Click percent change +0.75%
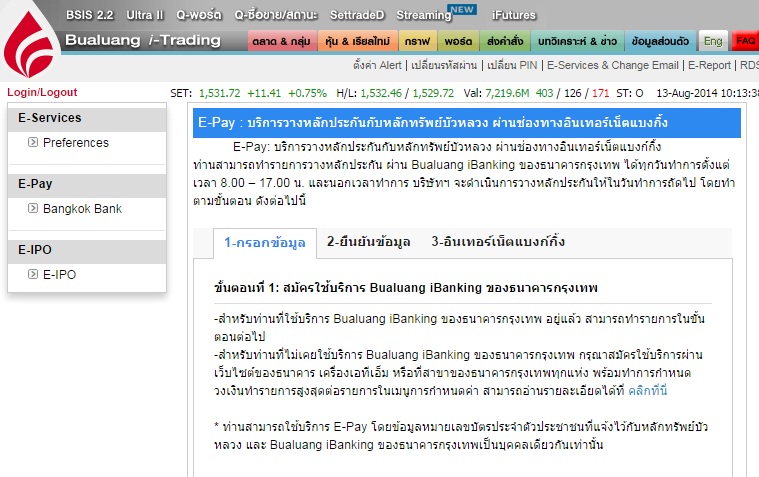The width and height of the screenshot is (759, 477). point(307,93)
